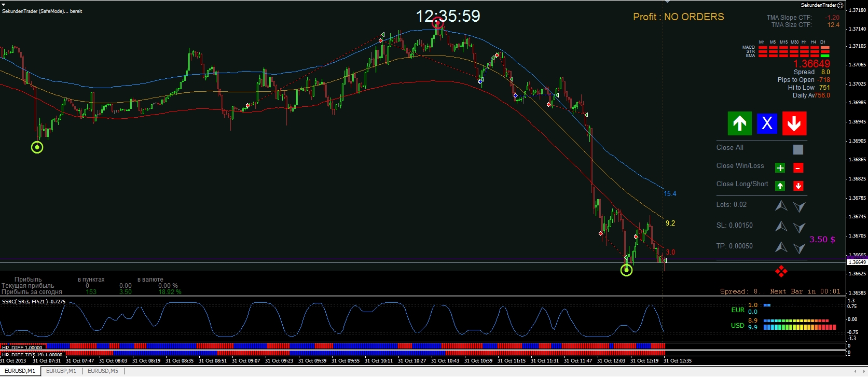Click the red 3.0 band label
The width and height of the screenshot is (868, 377).
670,253
